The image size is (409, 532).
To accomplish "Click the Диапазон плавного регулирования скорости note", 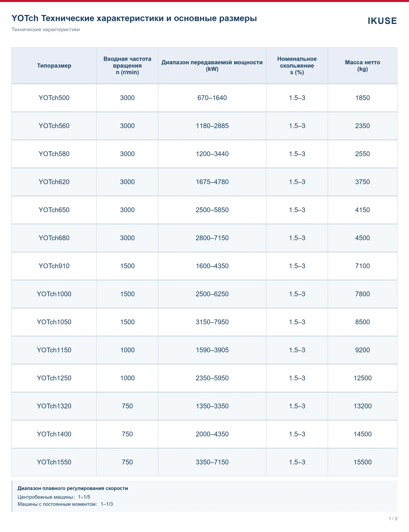I will [73, 488].
